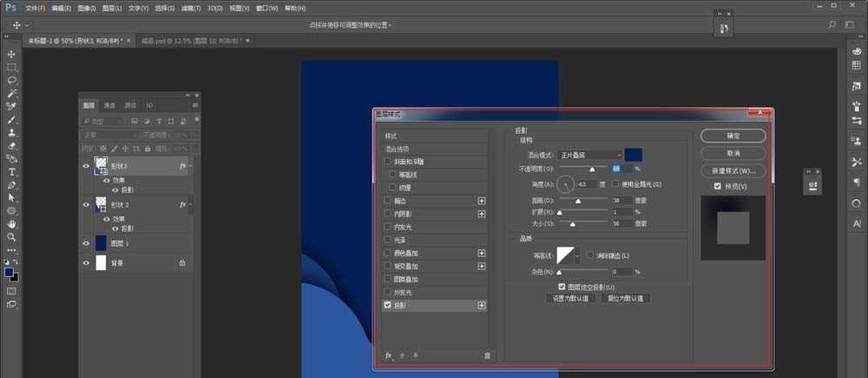Select the Zoom tool

coord(11,236)
